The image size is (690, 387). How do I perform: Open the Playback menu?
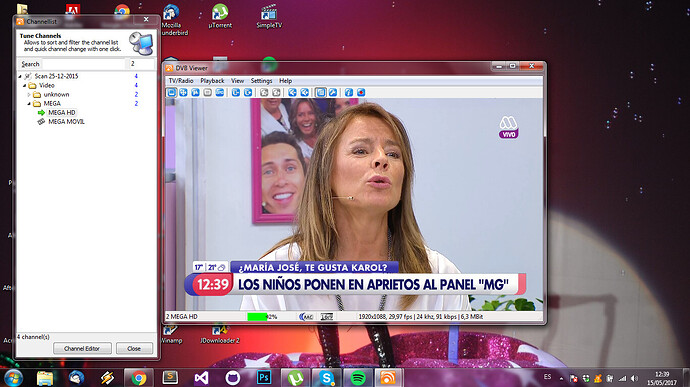(x=212, y=81)
